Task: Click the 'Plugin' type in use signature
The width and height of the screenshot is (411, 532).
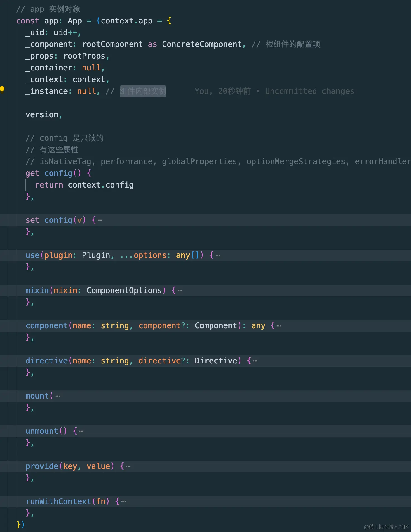Action: tap(96, 255)
